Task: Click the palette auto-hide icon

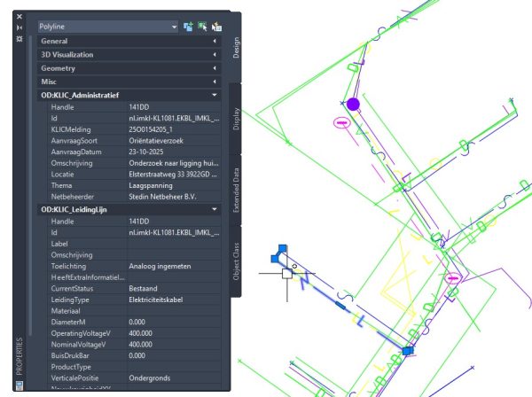Action: pyautogui.click(x=20, y=27)
